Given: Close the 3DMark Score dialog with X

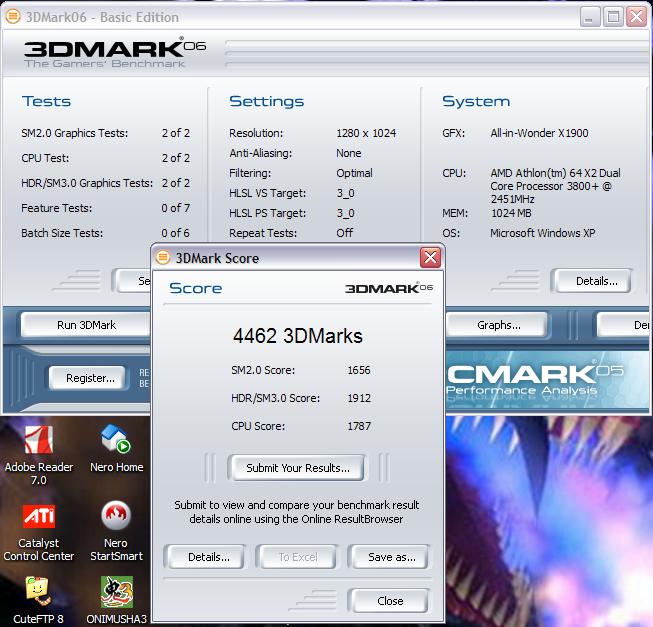Looking at the screenshot, I should click(430, 258).
